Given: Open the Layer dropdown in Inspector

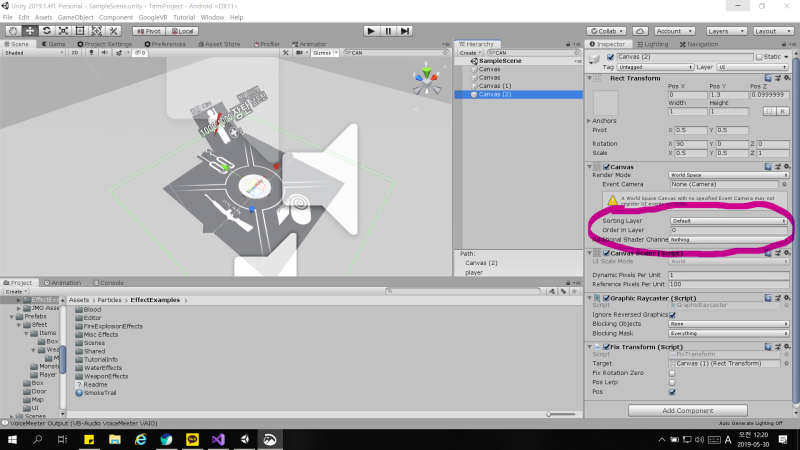Looking at the screenshot, I should (753, 67).
